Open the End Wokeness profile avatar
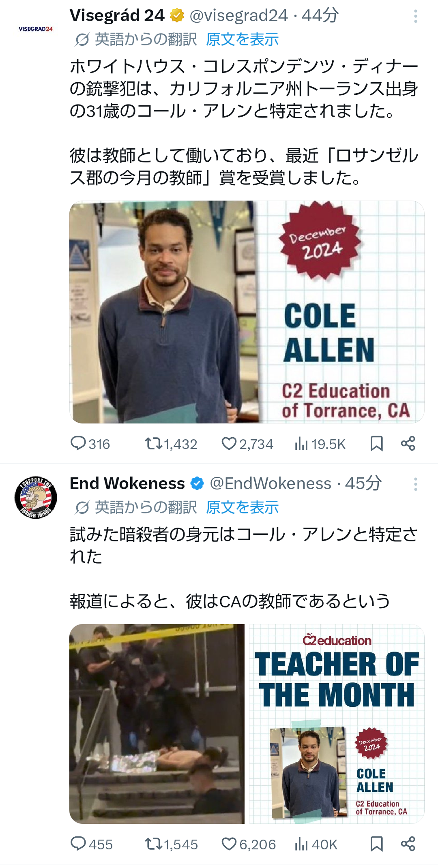438x868 pixels. [x=36, y=497]
